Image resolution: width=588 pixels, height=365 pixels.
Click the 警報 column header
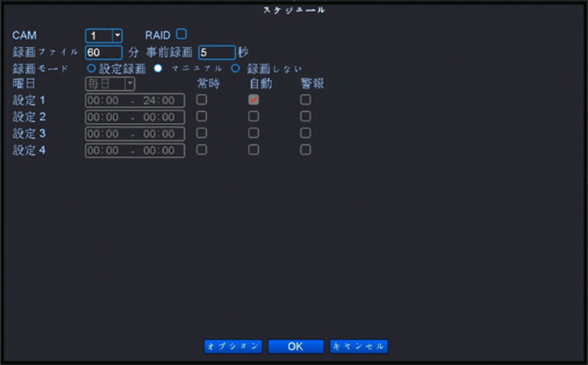click(312, 83)
